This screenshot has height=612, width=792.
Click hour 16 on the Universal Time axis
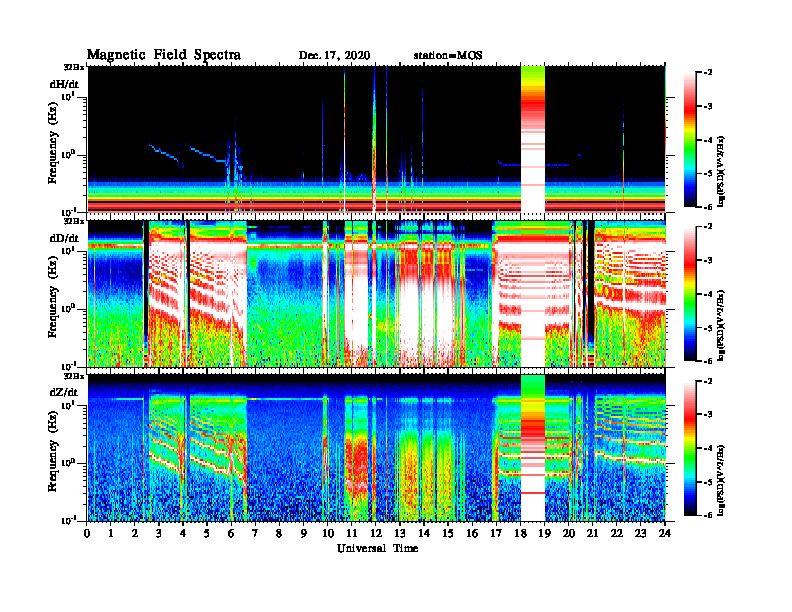(x=472, y=534)
